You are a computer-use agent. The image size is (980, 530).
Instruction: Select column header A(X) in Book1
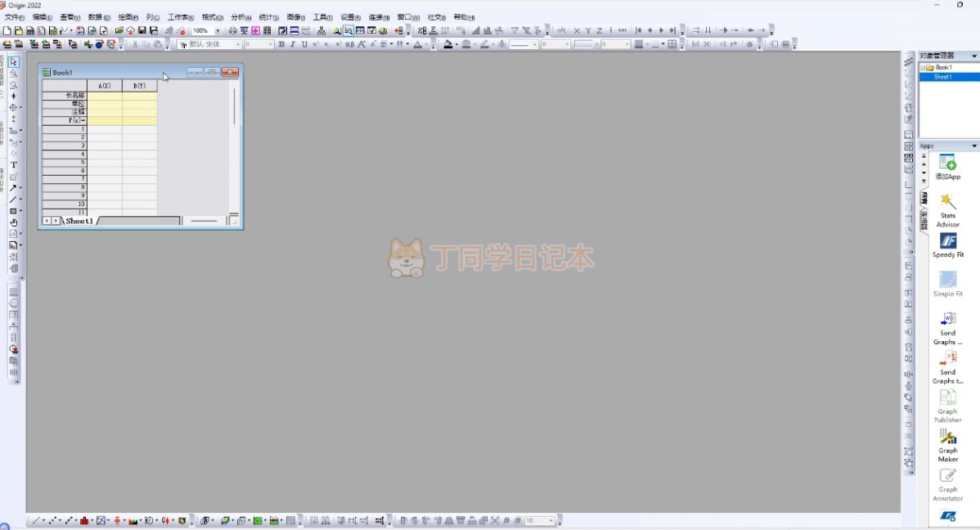pyautogui.click(x=105, y=86)
